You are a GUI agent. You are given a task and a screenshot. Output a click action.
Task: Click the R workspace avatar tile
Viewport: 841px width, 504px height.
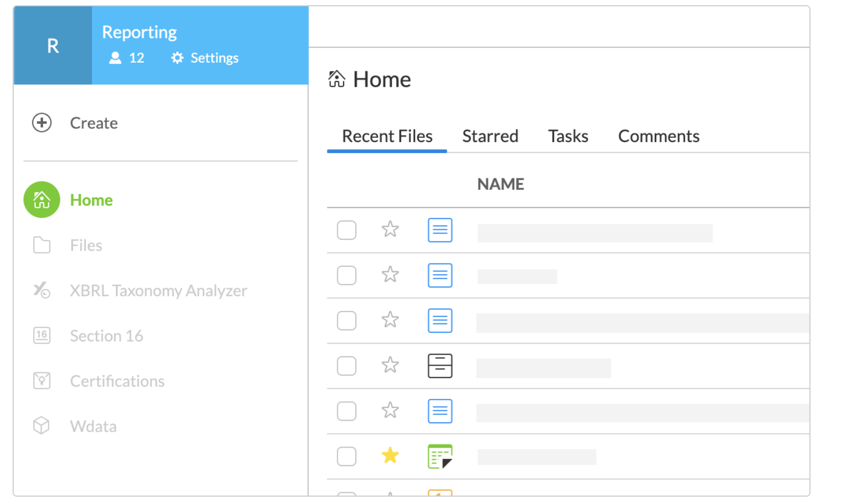(53, 46)
